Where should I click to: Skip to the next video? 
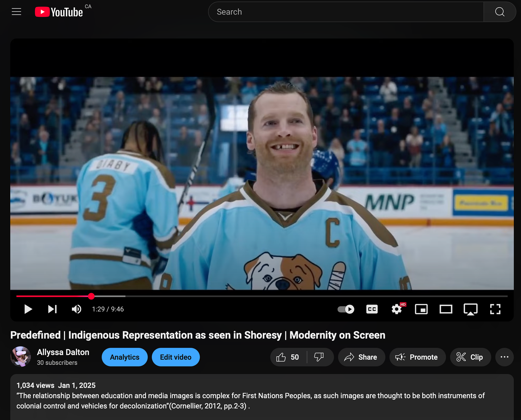coord(52,309)
